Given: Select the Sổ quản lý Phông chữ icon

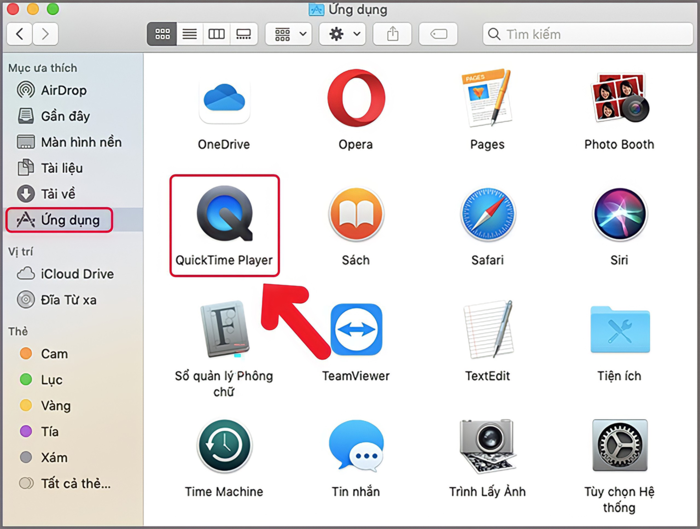Looking at the screenshot, I should click(225, 329).
